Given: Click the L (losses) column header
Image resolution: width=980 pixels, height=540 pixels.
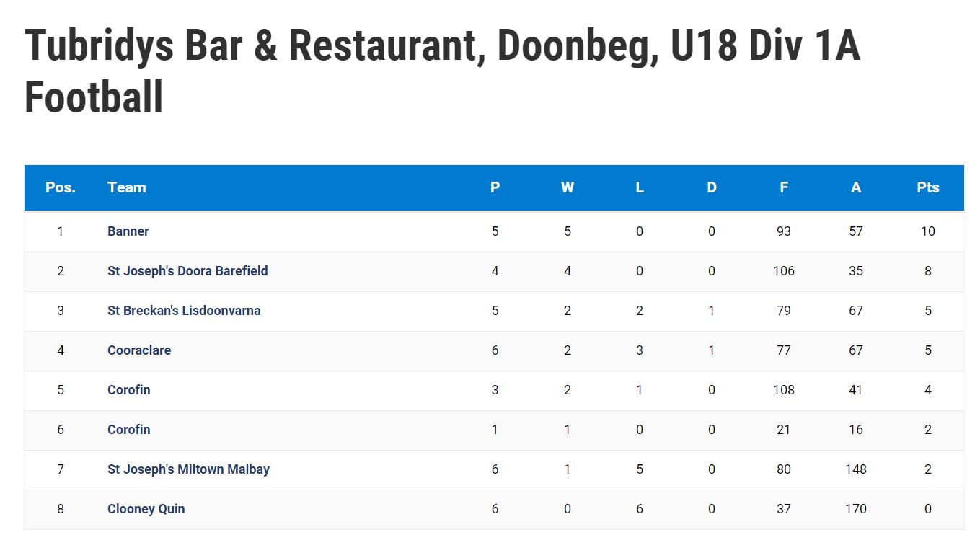Looking at the screenshot, I should [640, 187].
